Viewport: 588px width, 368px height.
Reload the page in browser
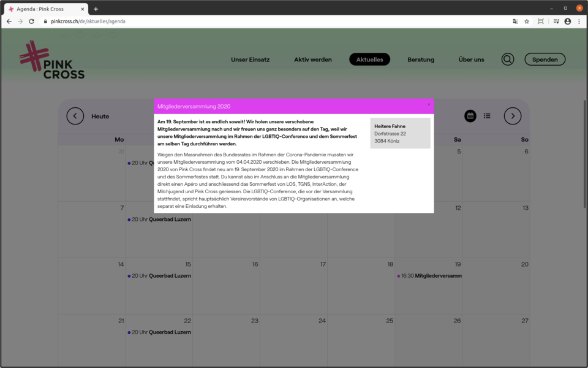click(x=31, y=21)
